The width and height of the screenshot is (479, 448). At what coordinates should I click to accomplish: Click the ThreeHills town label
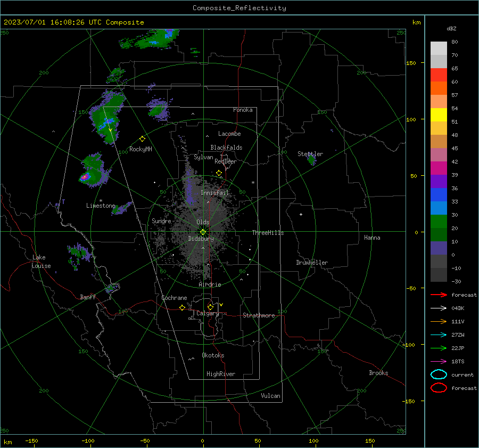point(268,233)
